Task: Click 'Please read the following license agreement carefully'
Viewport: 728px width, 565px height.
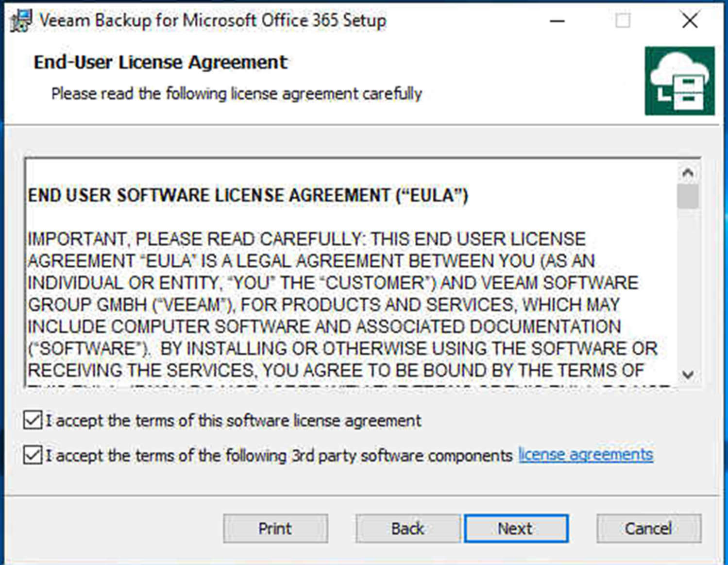Action: pyautogui.click(x=237, y=93)
